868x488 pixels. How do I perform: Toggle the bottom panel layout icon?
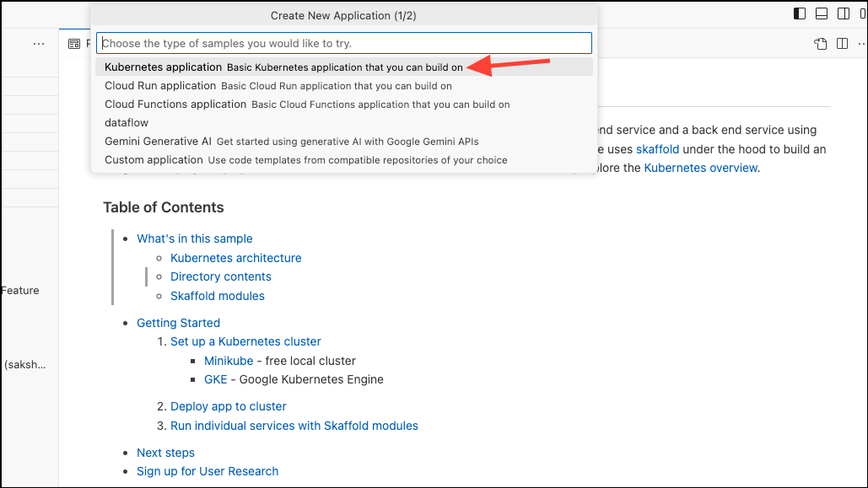(x=822, y=13)
